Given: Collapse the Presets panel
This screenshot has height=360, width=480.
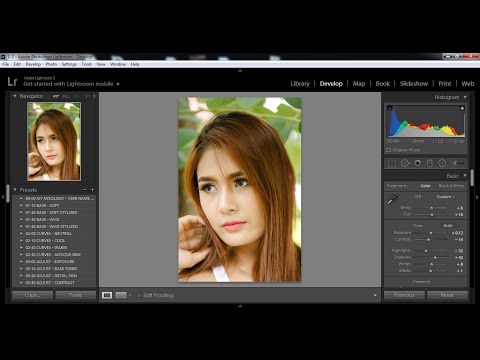Looking at the screenshot, I should point(15,190).
